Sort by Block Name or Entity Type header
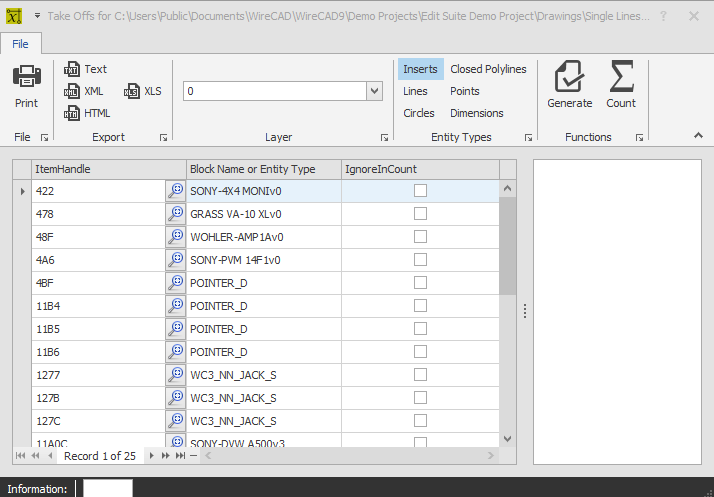Image resolution: width=714 pixels, height=497 pixels. click(x=264, y=169)
